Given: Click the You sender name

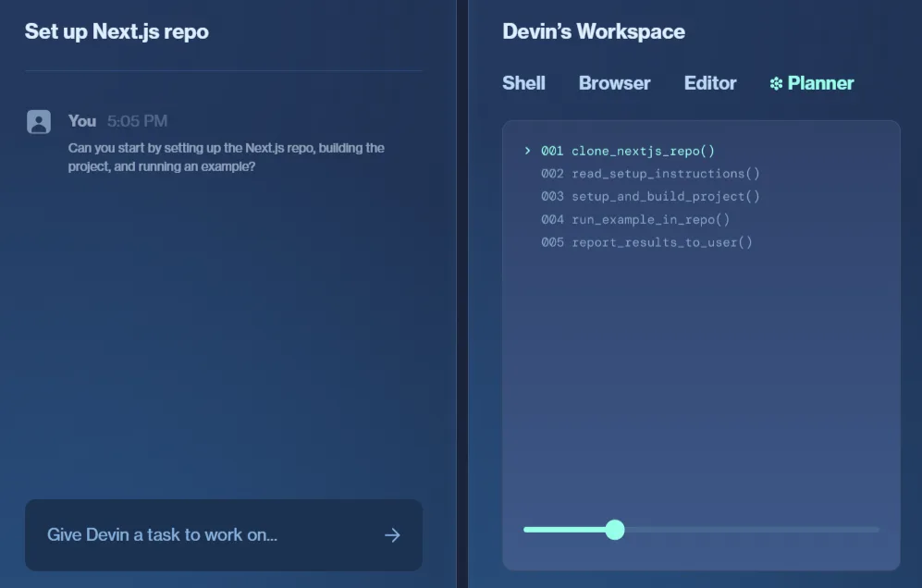Looking at the screenshot, I should [81, 121].
